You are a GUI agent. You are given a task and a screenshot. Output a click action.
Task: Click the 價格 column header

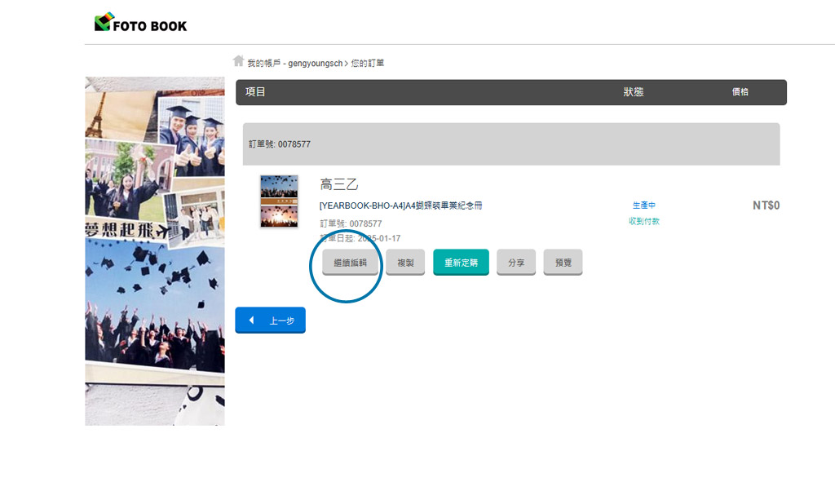(x=740, y=91)
